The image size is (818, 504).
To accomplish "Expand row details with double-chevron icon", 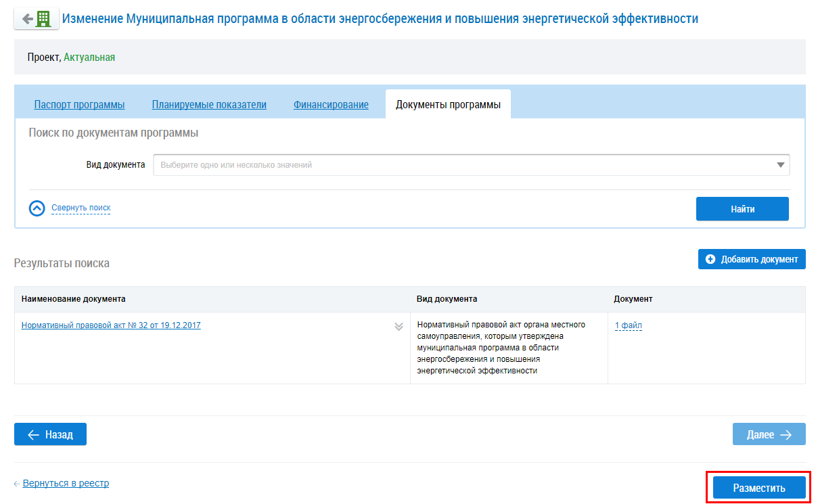I will click(x=399, y=327).
